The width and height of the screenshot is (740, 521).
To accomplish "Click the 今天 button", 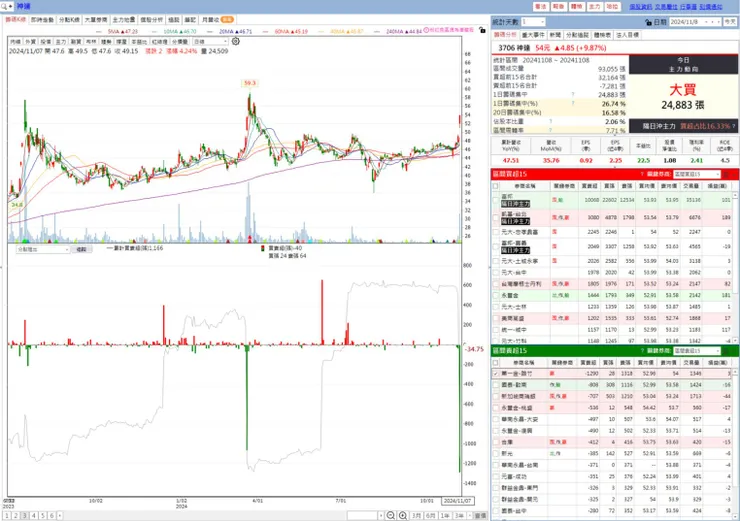I will [730, 22].
